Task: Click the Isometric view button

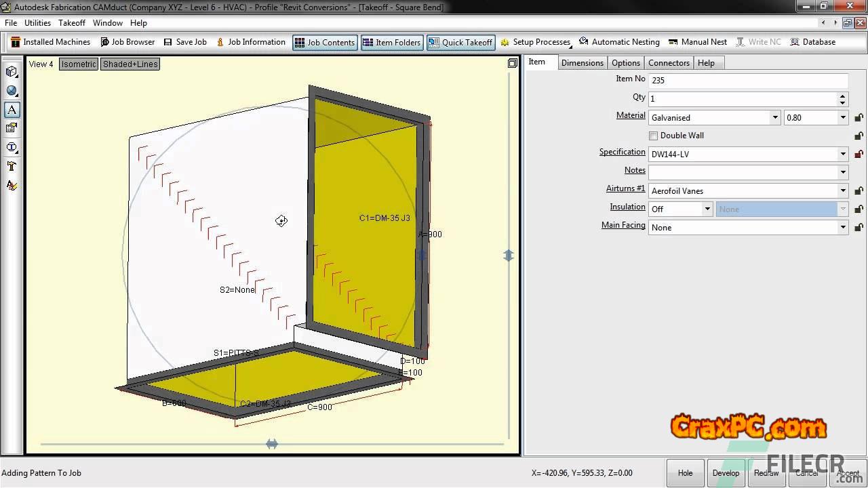Action: tap(79, 64)
